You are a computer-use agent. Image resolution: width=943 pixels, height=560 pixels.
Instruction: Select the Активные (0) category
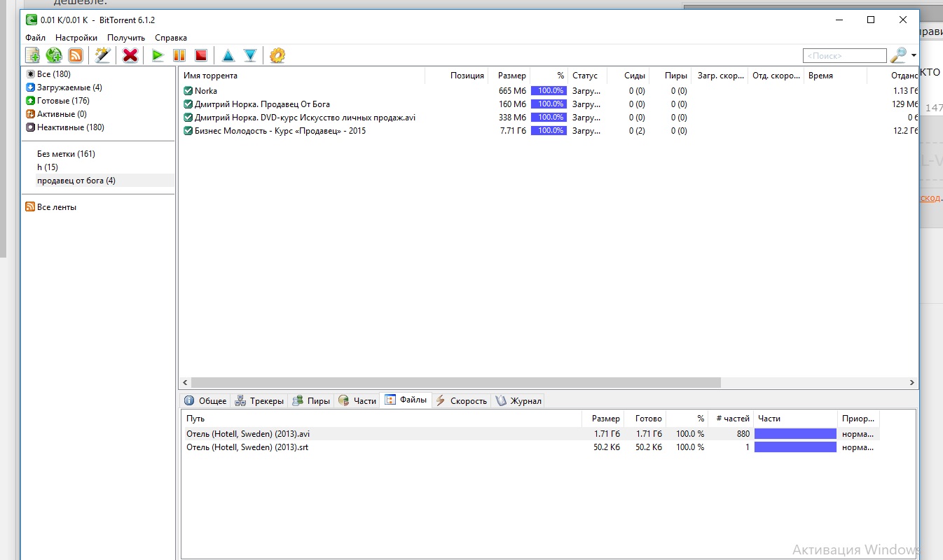[62, 114]
